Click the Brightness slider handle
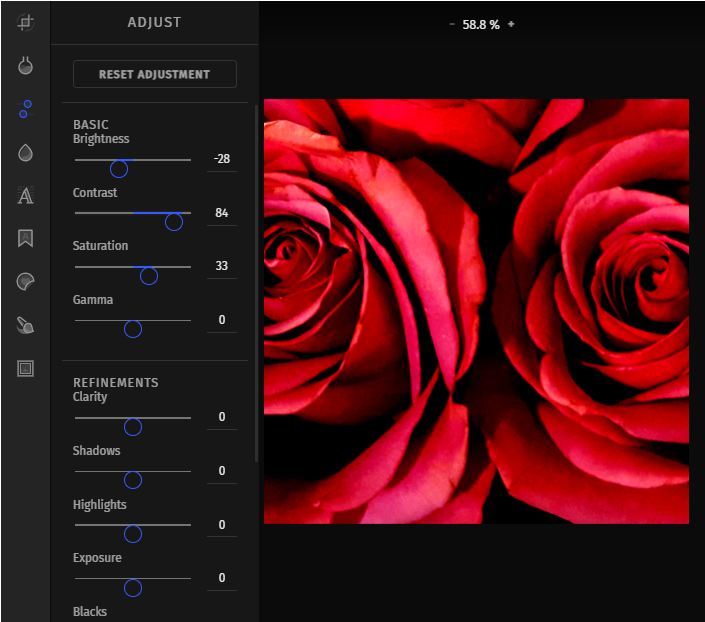 119,169
